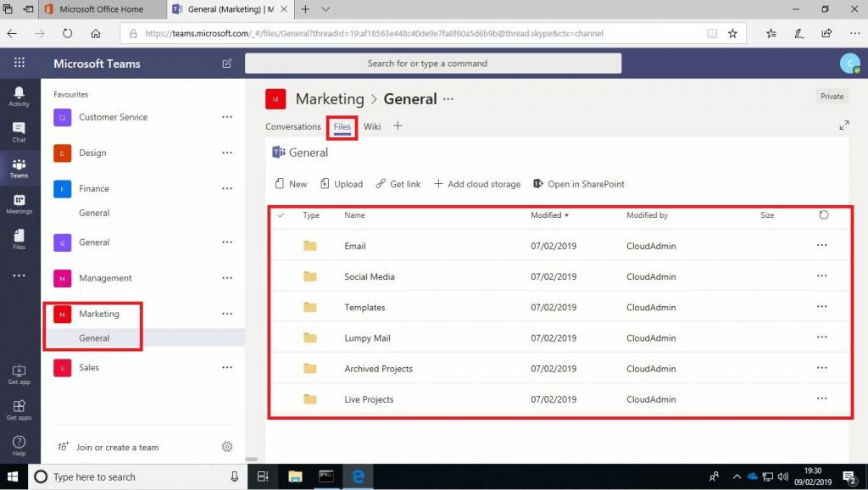Open Task View on taskbar
The height and width of the screenshot is (490, 868).
[x=263, y=476]
